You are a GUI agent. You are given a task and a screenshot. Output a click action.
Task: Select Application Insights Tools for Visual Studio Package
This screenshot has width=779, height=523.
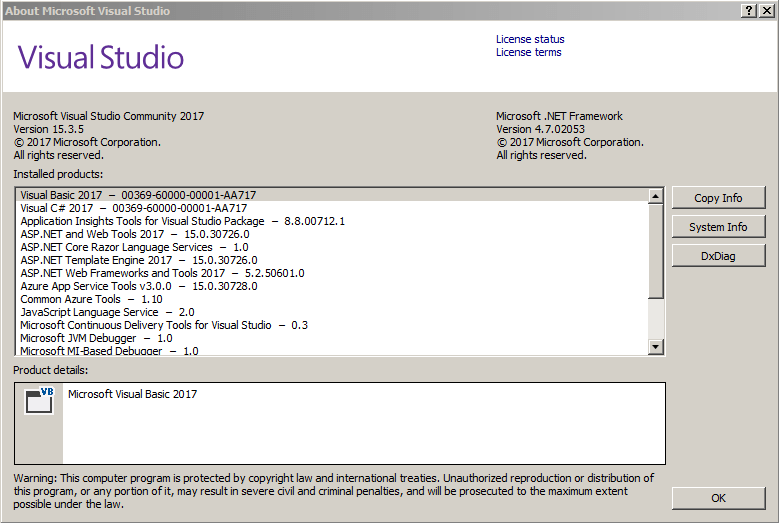[x=333, y=221]
